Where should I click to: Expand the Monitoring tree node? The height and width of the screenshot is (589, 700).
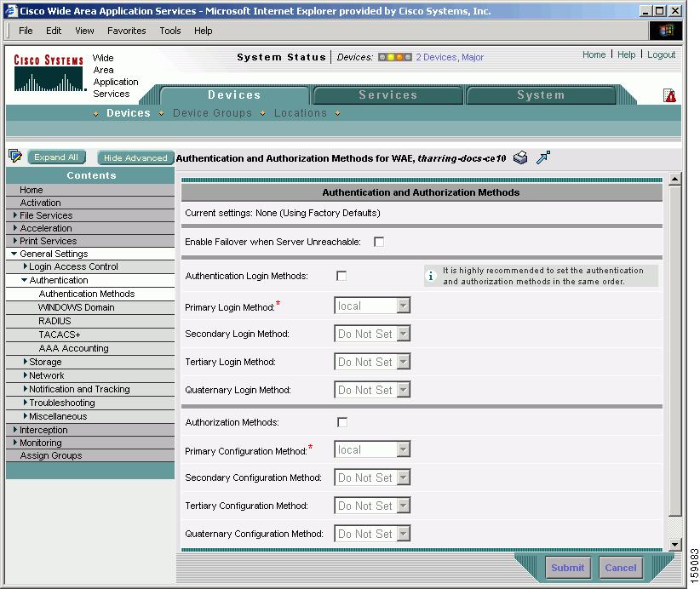[15, 443]
